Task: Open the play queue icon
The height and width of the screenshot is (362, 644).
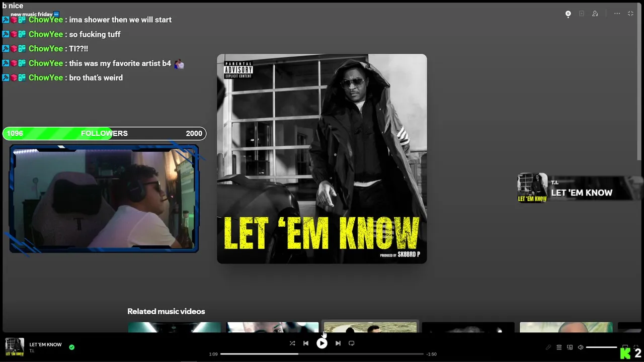Action: click(x=559, y=347)
